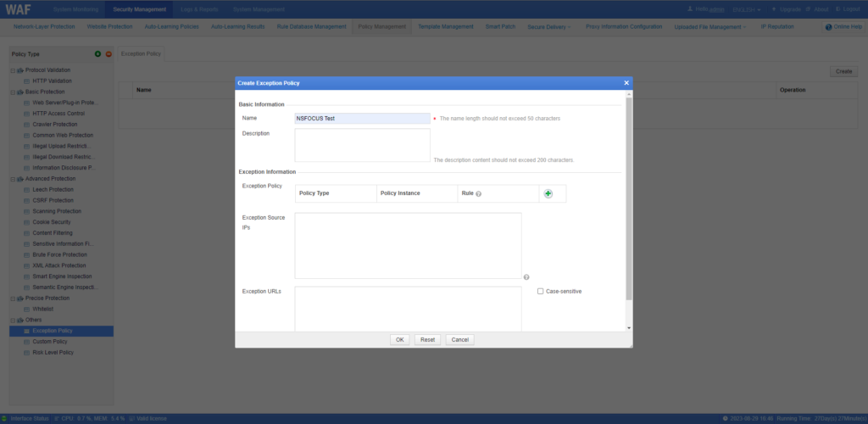Collapse the Others tree node
868x424 pixels.
(x=13, y=320)
